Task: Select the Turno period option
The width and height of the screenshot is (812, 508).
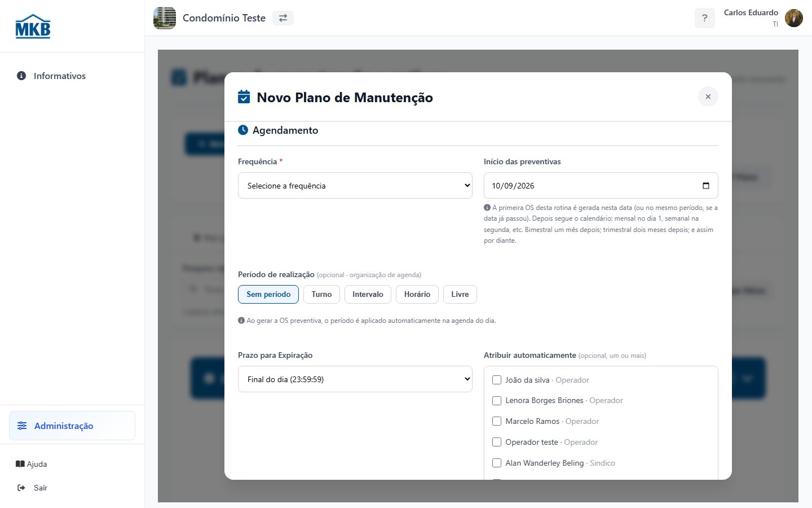Action: point(321,294)
